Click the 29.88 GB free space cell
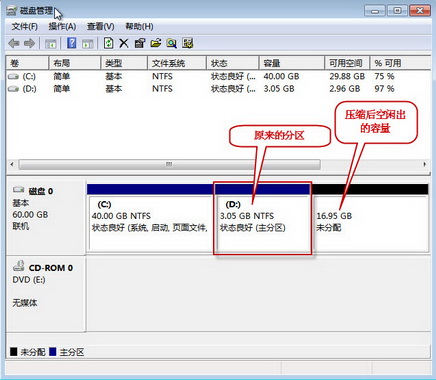This screenshot has width=436, height=380. tap(347, 77)
